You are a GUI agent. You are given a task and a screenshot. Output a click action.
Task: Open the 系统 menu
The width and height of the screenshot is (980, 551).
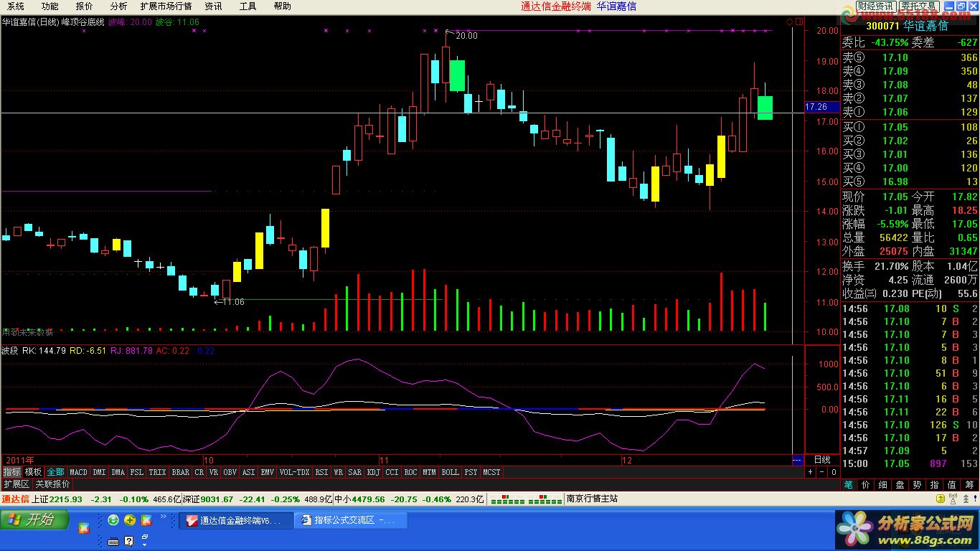click(15, 6)
